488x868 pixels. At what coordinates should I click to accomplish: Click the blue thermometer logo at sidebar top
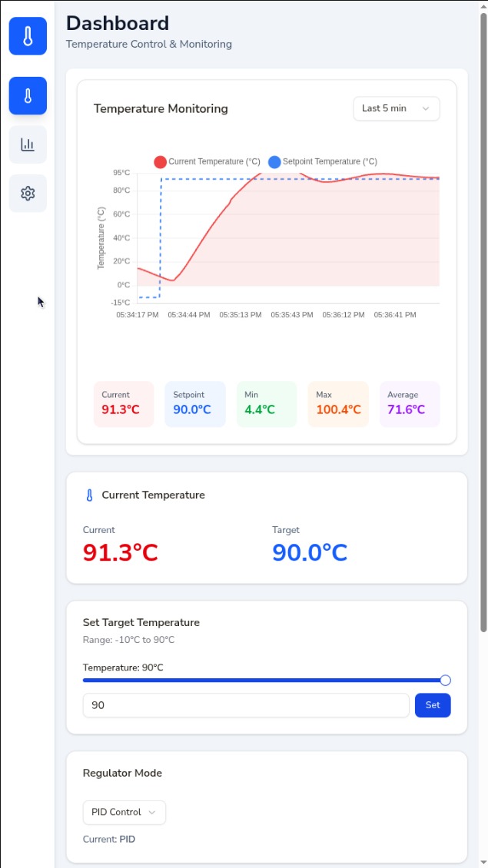[28, 36]
